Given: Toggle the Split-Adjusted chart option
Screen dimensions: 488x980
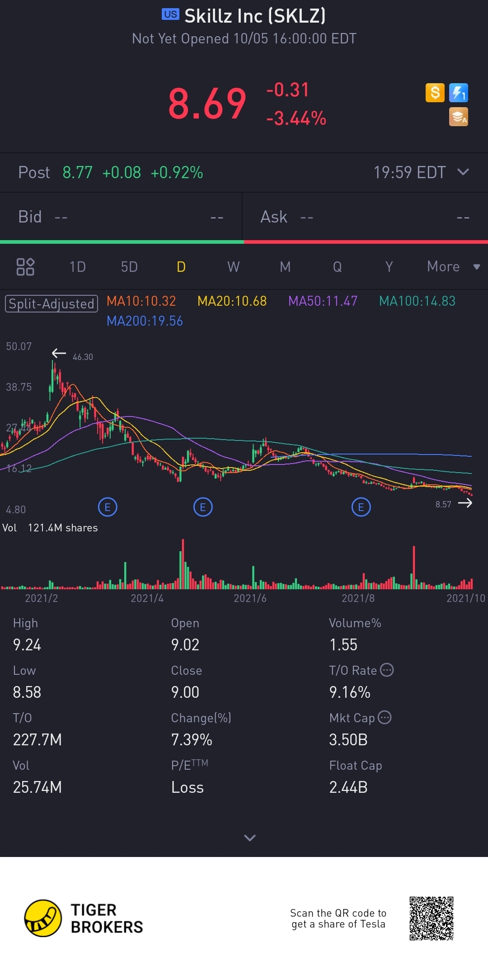Looking at the screenshot, I should tap(52, 303).
